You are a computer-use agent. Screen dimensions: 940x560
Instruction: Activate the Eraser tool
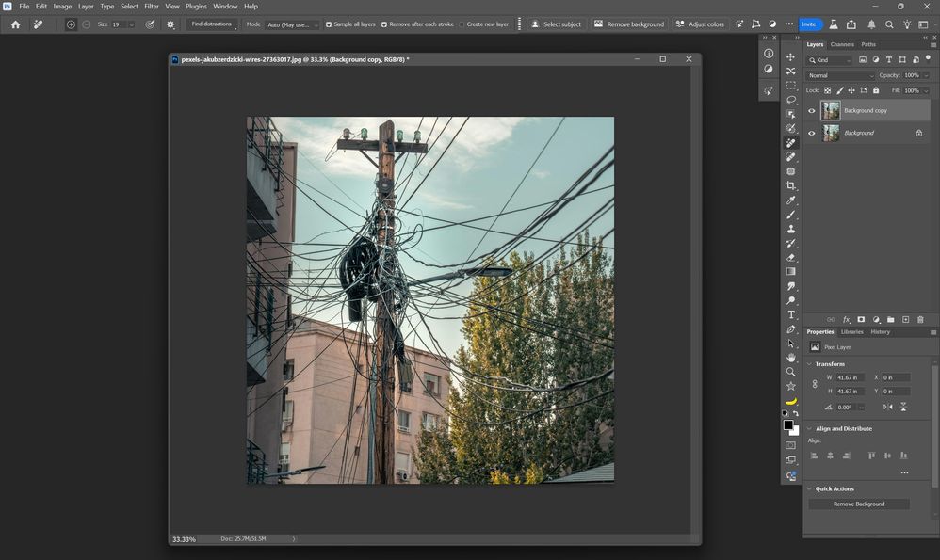point(791,257)
